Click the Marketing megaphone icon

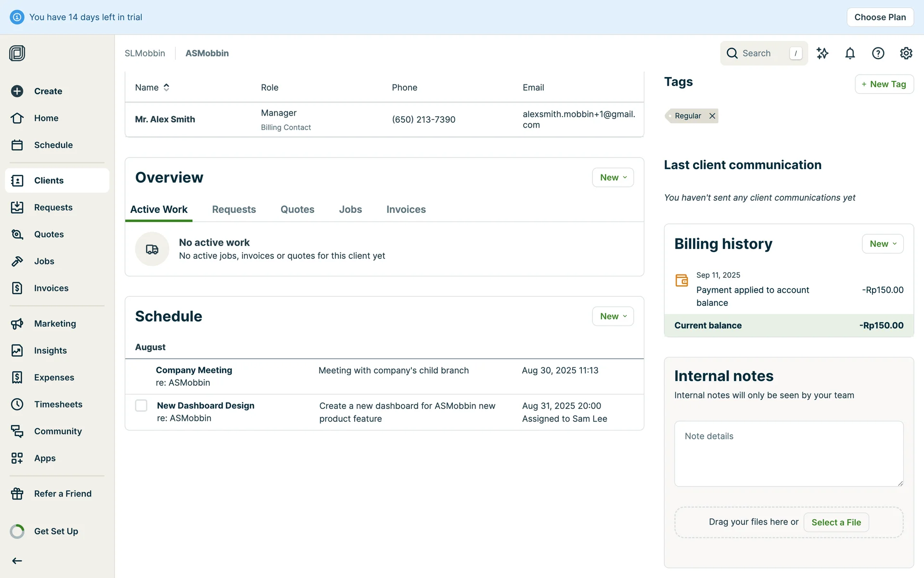[17, 324]
